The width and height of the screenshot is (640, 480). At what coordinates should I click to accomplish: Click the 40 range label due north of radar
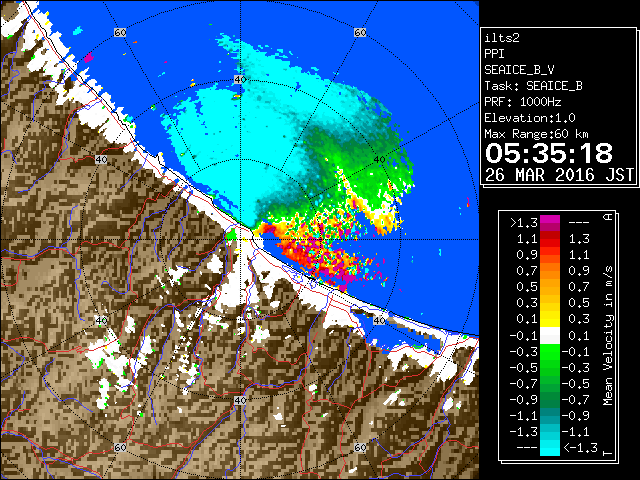coord(240,80)
